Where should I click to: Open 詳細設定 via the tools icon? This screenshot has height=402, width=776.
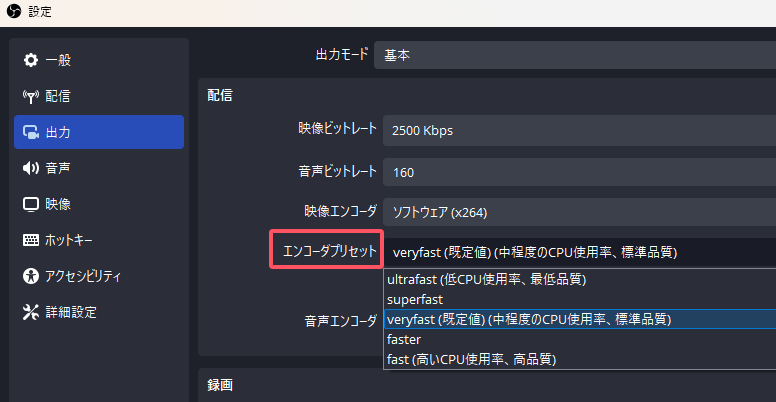30,312
